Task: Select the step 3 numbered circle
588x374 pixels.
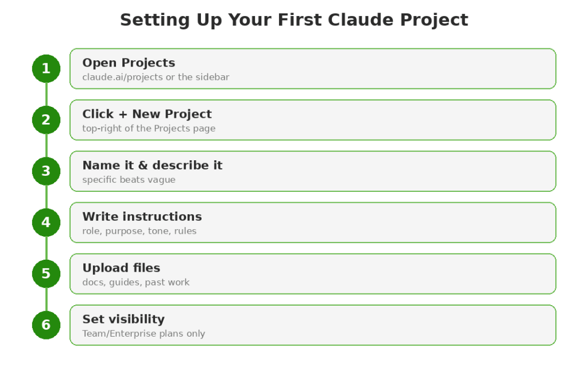Action: click(x=46, y=171)
